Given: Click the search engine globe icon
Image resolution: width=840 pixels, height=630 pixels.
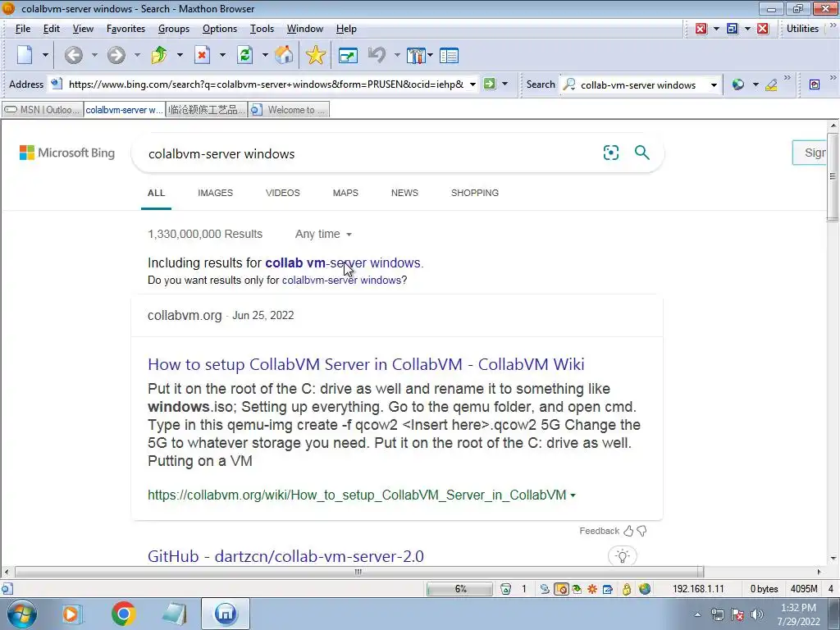Looking at the screenshot, I should click(x=737, y=84).
